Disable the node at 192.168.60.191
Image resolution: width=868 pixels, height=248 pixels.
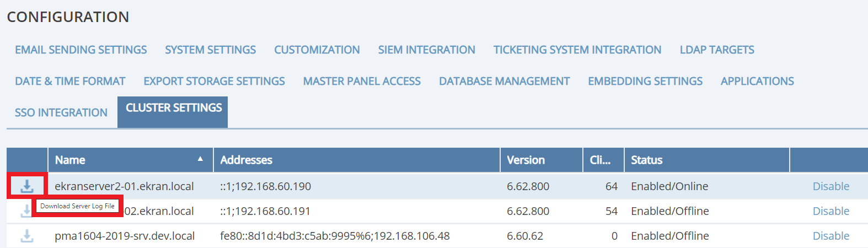[x=831, y=211]
